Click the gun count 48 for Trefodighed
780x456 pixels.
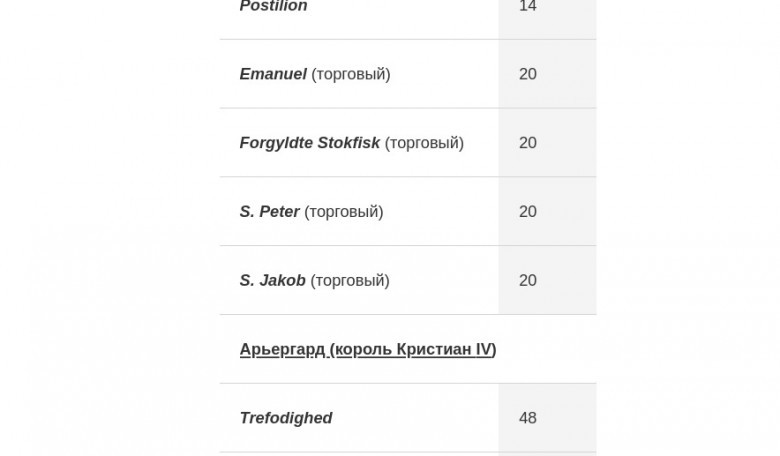tap(528, 418)
